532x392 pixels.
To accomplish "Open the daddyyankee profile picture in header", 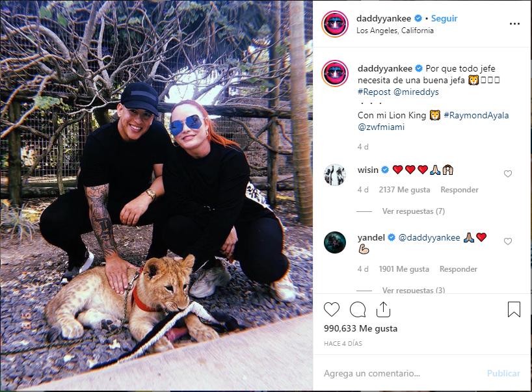I will click(x=335, y=24).
